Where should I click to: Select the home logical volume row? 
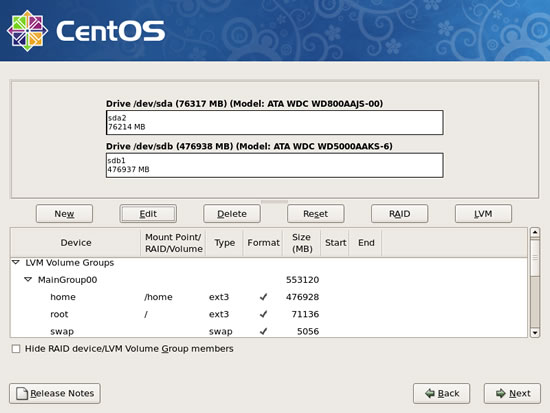click(x=269, y=297)
